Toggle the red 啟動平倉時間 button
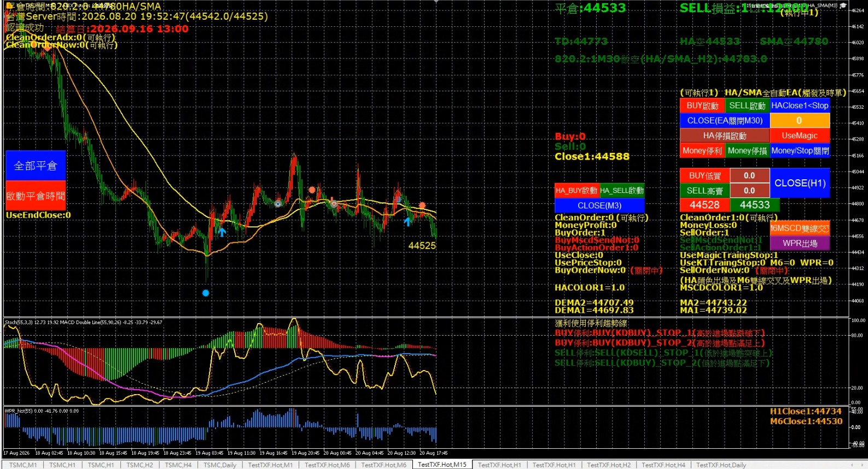Viewport: 868px width, 469px height. coord(36,196)
